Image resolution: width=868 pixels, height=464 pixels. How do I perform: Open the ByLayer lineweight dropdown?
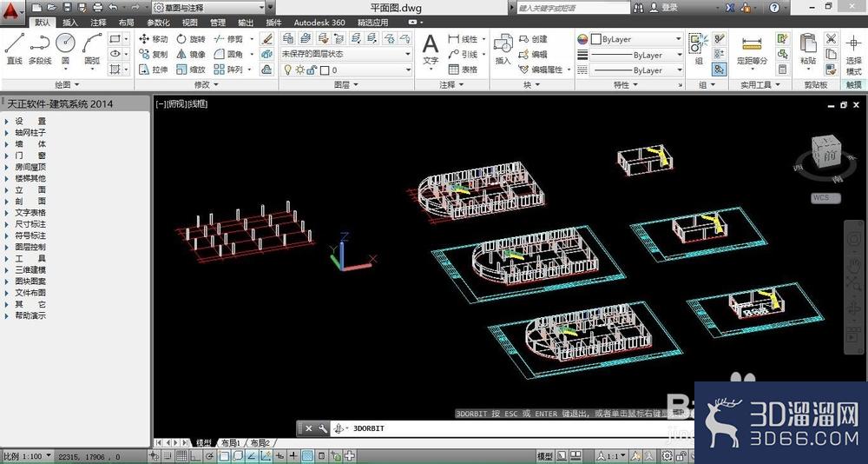636,55
